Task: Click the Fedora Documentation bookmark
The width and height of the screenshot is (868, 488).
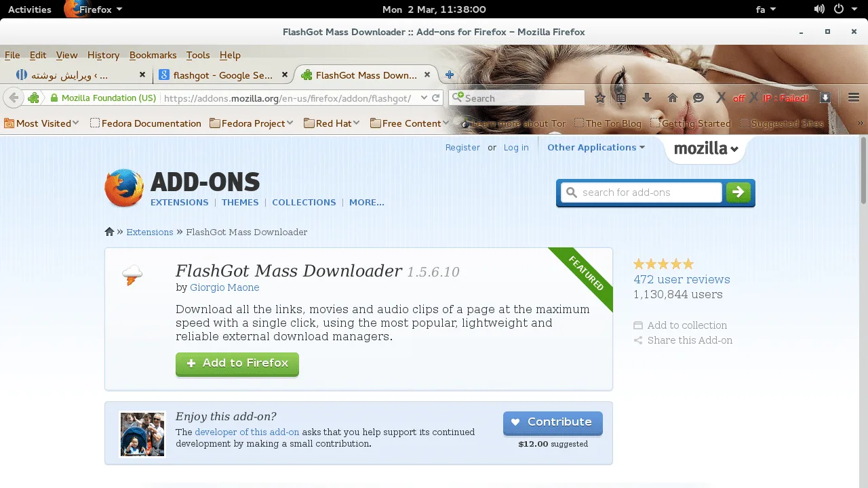Action: click(x=146, y=123)
